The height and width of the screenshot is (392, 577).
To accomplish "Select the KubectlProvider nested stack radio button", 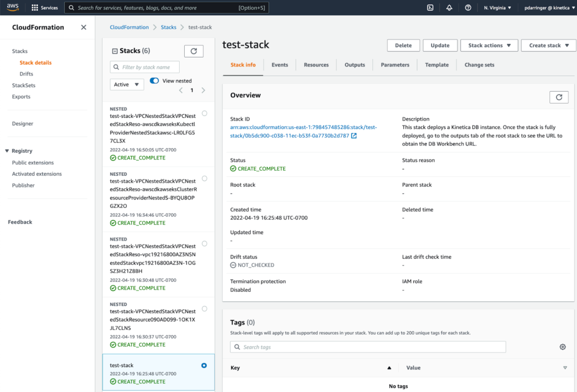I will click(x=204, y=113).
